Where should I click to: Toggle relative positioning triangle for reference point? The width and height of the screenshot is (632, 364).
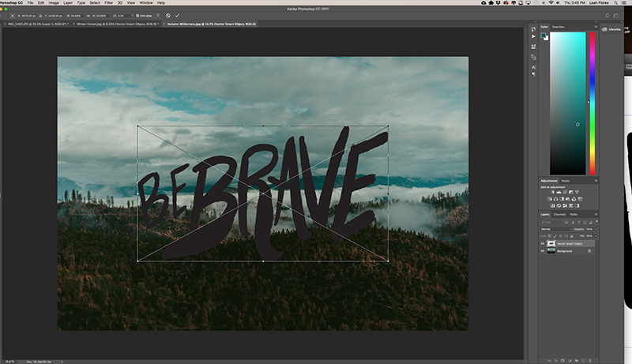click(x=40, y=16)
